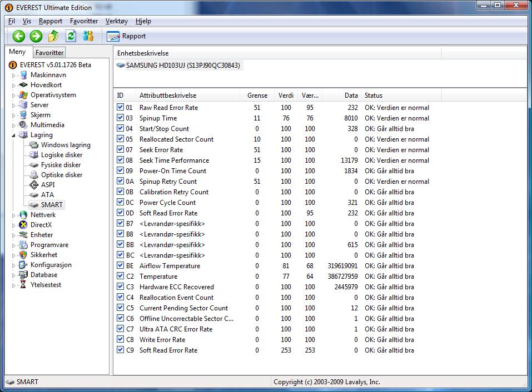Screen dimensions: 532x392
Task: Click the users/people toolbar icon
Action: (88, 36)
